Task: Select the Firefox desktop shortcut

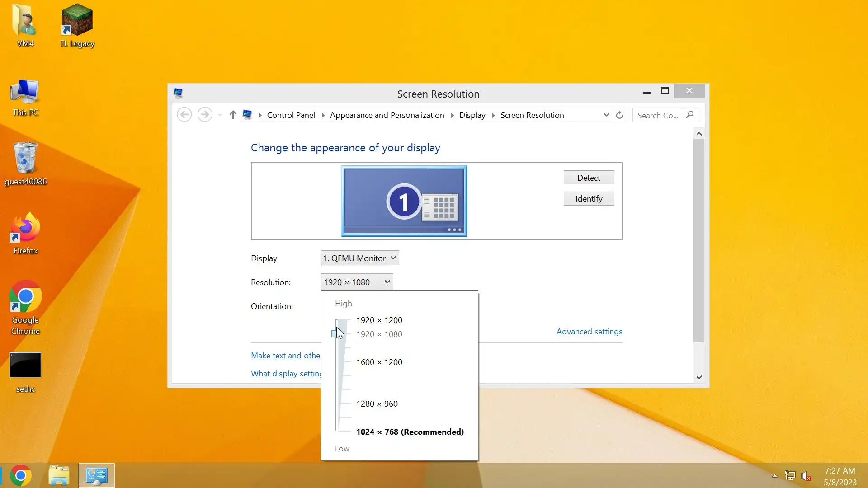Action: point(25,233)
